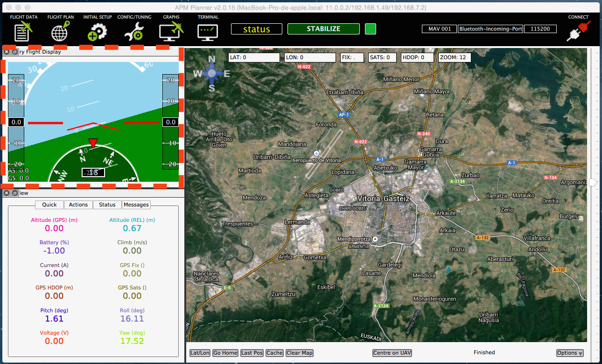
Task: Open the Flight Data view
Action: point(24,32)
